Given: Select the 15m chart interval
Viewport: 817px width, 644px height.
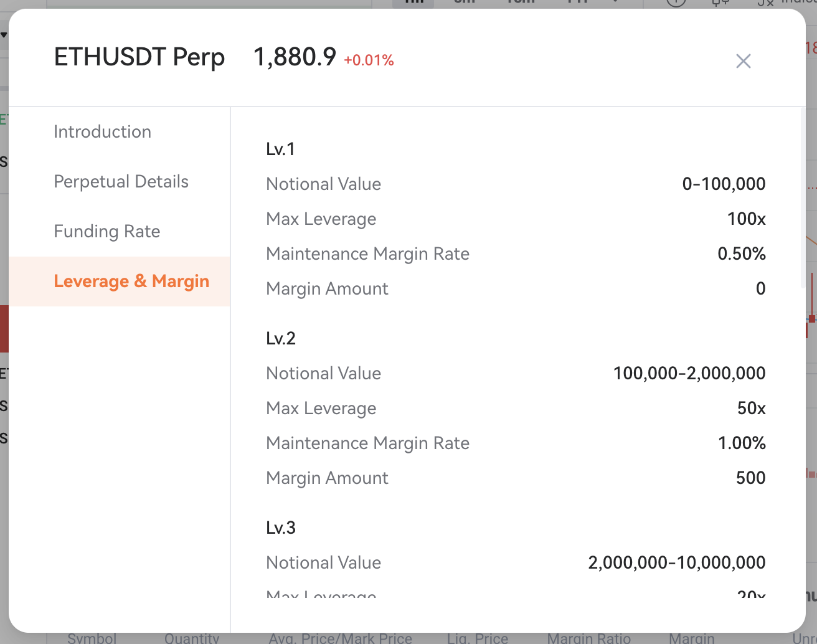Looking at the screenshot, I should (x=520, y=2).
